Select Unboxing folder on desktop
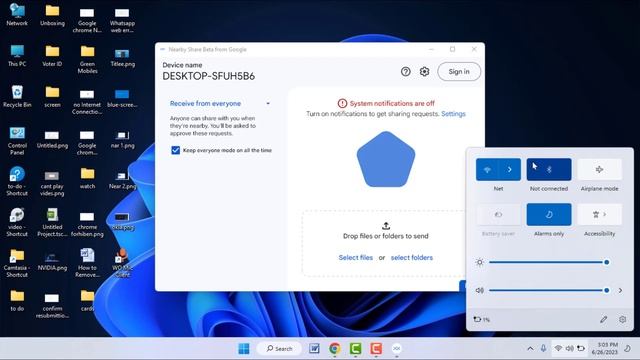Screen dimensions: 640x360 coord(52,15)
